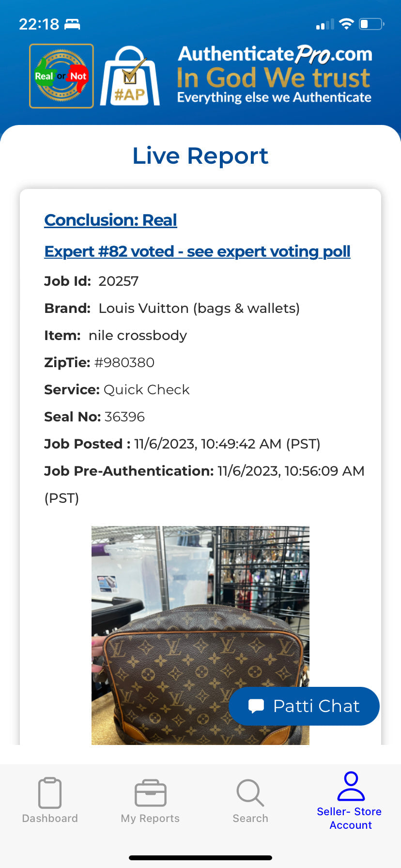This screenshot has height=868, width=401.
Task: Tap the Search magnifying glass icon
Action: tap(250, 792)
